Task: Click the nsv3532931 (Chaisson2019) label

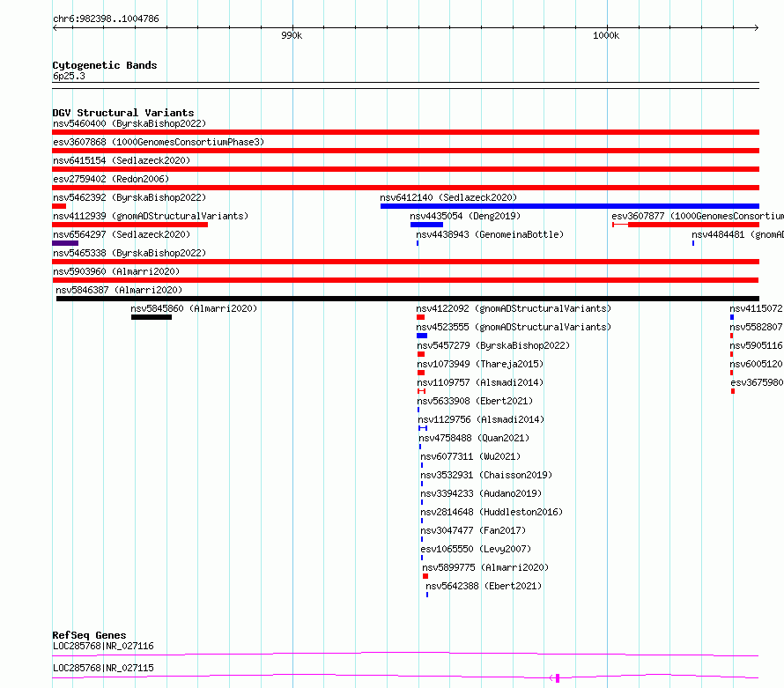Action: click(486, 475)
